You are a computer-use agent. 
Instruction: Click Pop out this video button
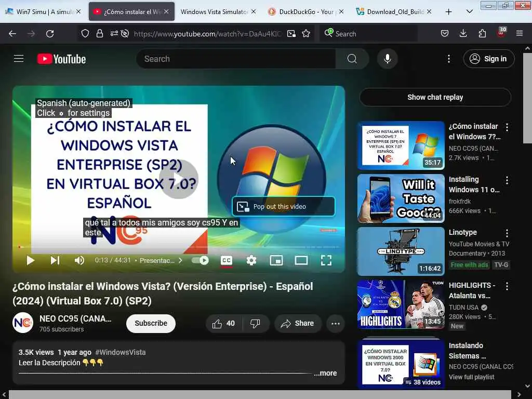pos(283,206)
